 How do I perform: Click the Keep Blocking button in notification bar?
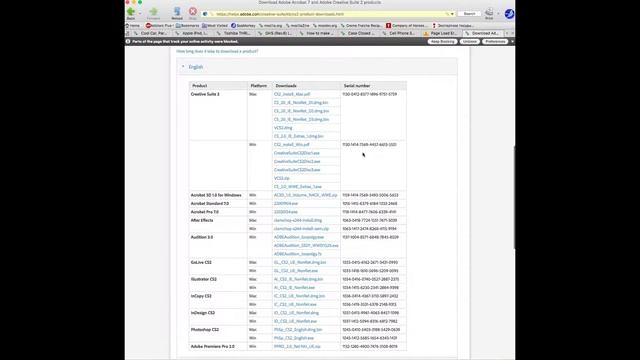pyautogui.click(x=442, y=41)
